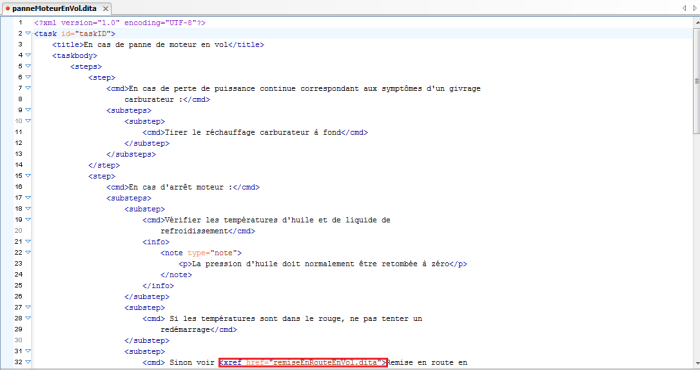Click the "redémarrage</cmd>" line
Screen dimensions: 700x370
tap(199, 329)
